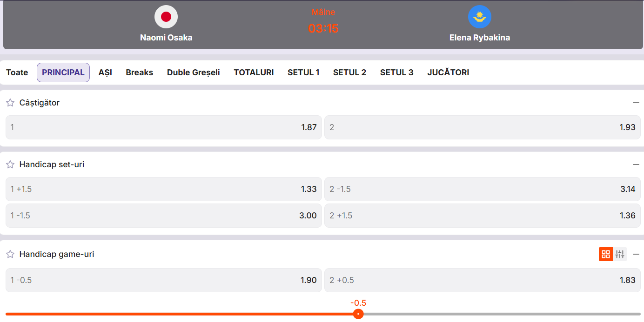Open the JUCĂTORI tab
The image size is (644, 322).
point(448,72)
